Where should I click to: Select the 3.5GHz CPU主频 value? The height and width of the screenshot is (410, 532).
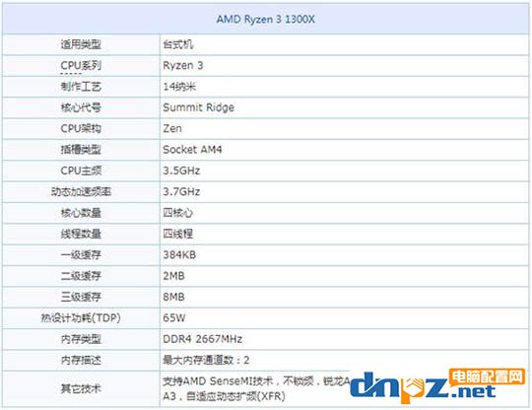point(181,171)
